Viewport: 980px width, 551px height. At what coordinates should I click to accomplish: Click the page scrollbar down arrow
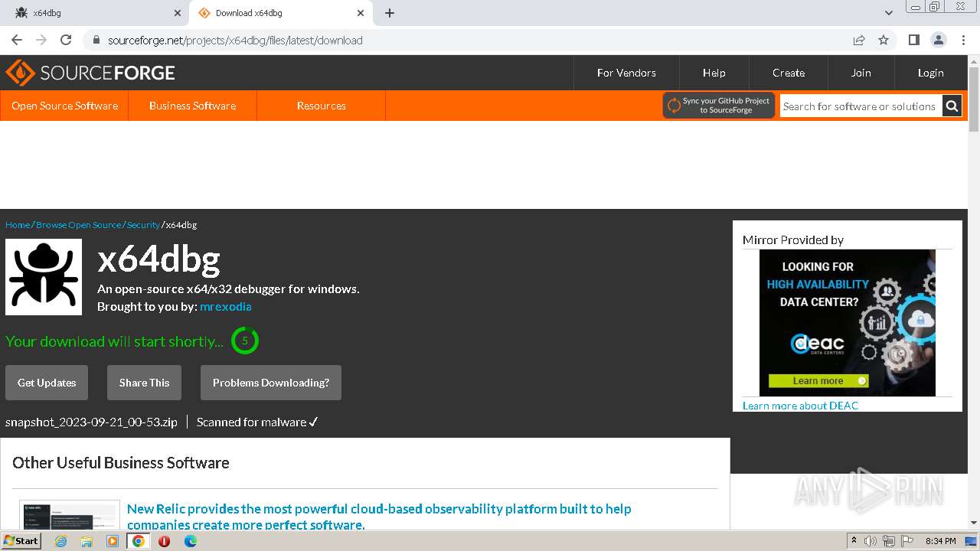pos(974,523)
